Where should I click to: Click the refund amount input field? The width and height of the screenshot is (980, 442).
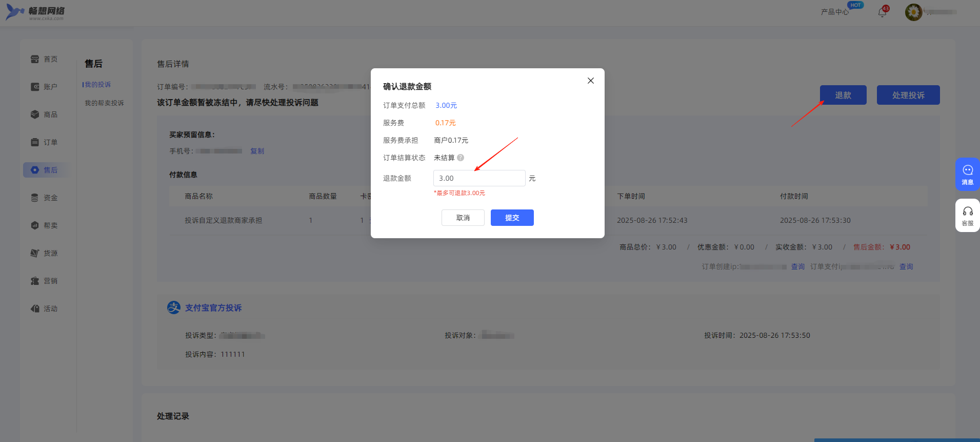(x=479, y=178)
